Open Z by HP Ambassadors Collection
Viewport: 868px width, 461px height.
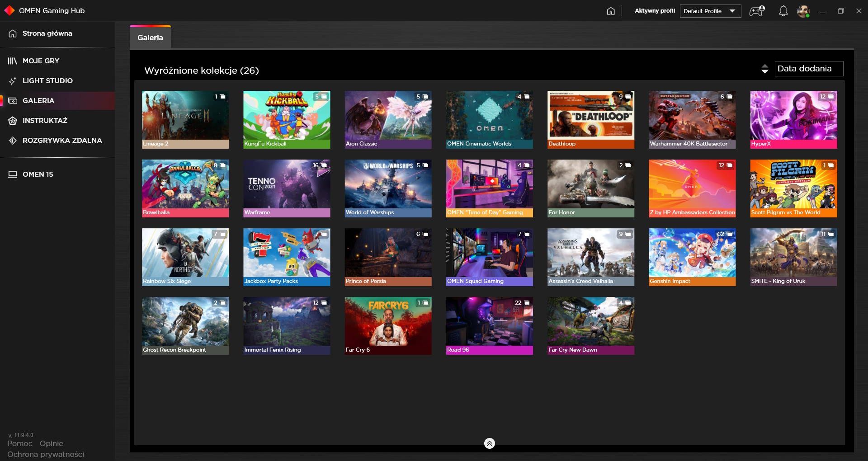pyautogui.click(x=692, y=188)
